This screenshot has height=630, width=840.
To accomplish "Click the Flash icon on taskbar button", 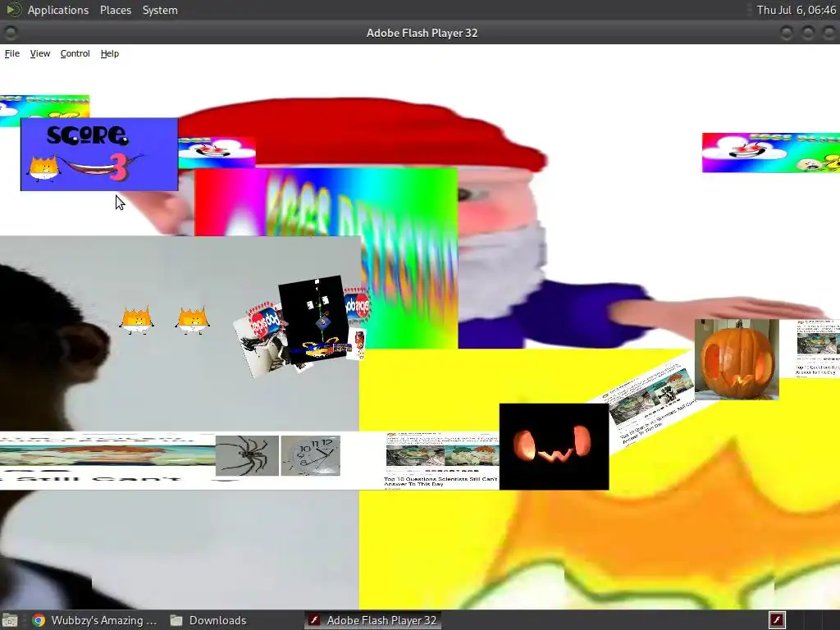I will tap(316, 620).
